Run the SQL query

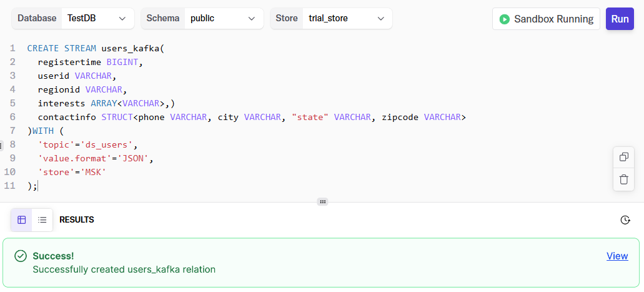click(x=620, y=19)
